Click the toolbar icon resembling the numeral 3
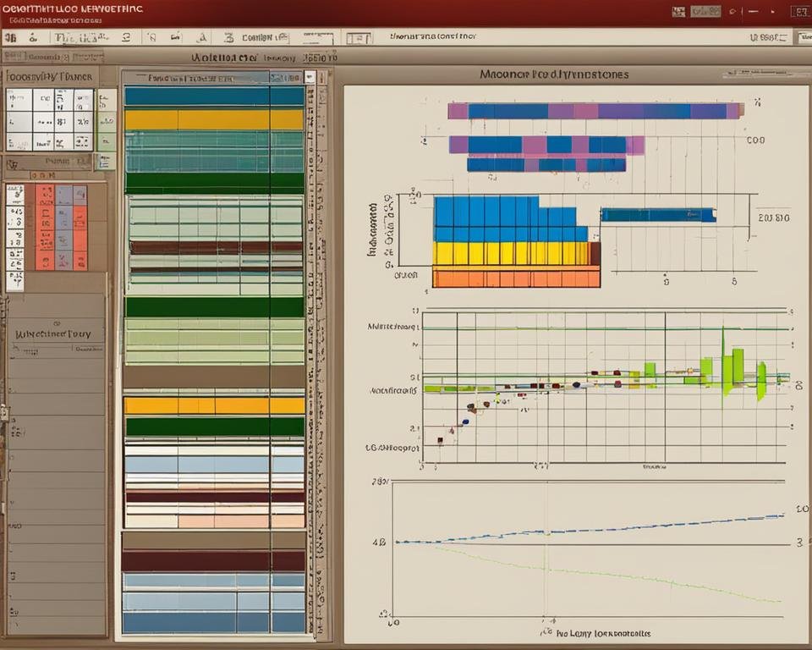Screen dimensions: 812x650 [x=228, y=37]
